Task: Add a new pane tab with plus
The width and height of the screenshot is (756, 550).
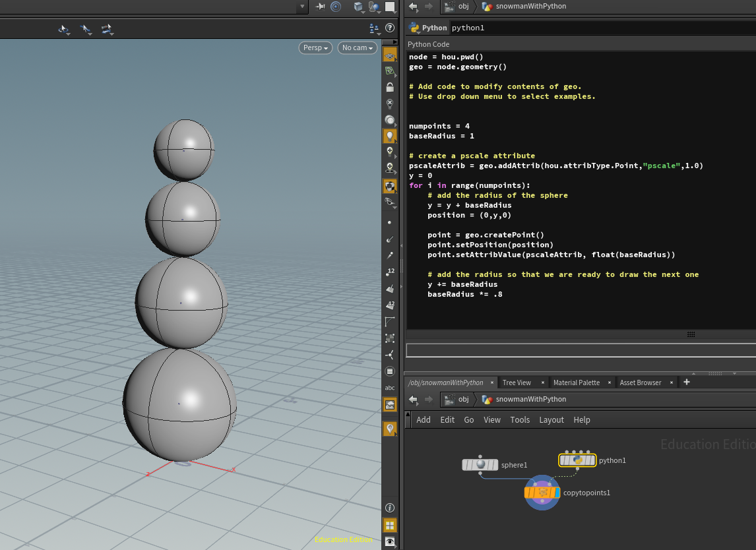Action: tap(686, 382)
